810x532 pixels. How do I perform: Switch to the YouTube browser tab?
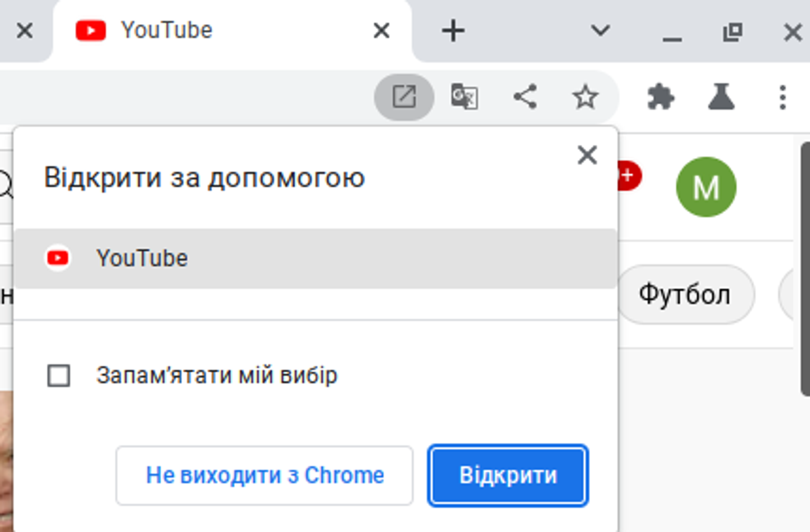211,30
